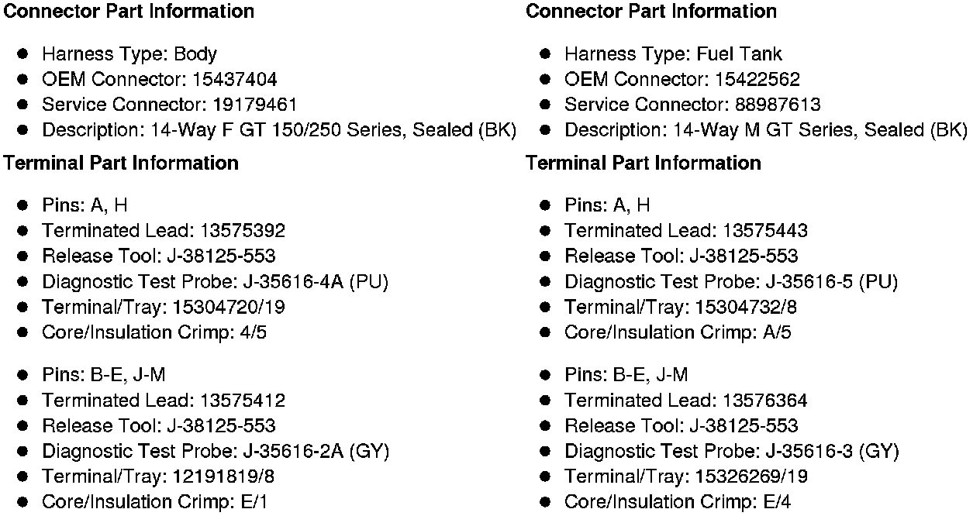Select the Harness Type: Body line
The height and width of the screenshot is (516, 980).
click(129, 54)
